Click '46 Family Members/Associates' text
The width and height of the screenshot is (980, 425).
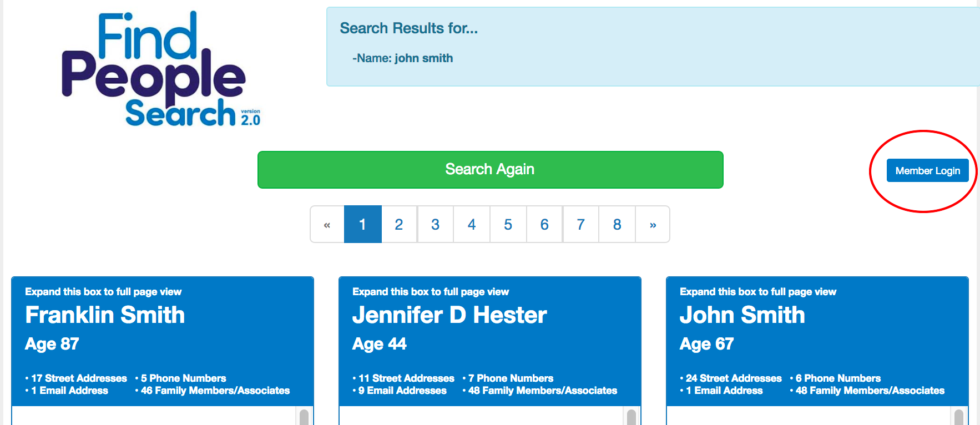coord(215,391)
